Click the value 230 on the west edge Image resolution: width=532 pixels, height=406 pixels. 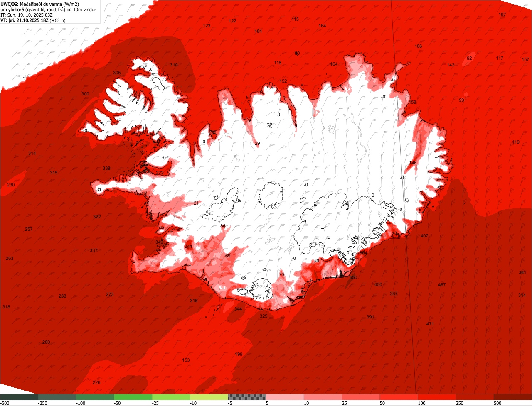[11, 185]
